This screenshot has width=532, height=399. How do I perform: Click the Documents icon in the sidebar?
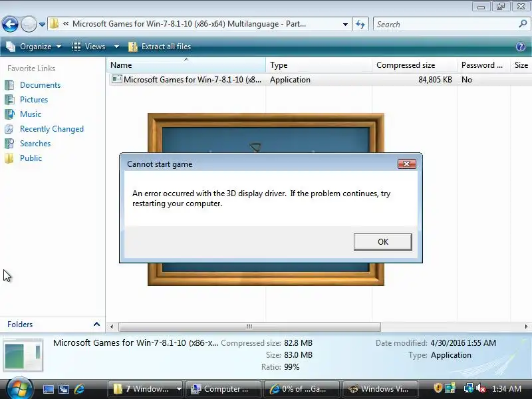(x=9, y=85)
